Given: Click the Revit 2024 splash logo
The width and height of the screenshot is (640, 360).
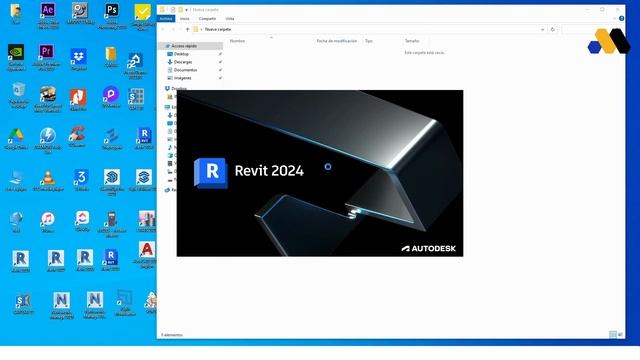Looking at the screenshot, I should click(x=211, y=173).
